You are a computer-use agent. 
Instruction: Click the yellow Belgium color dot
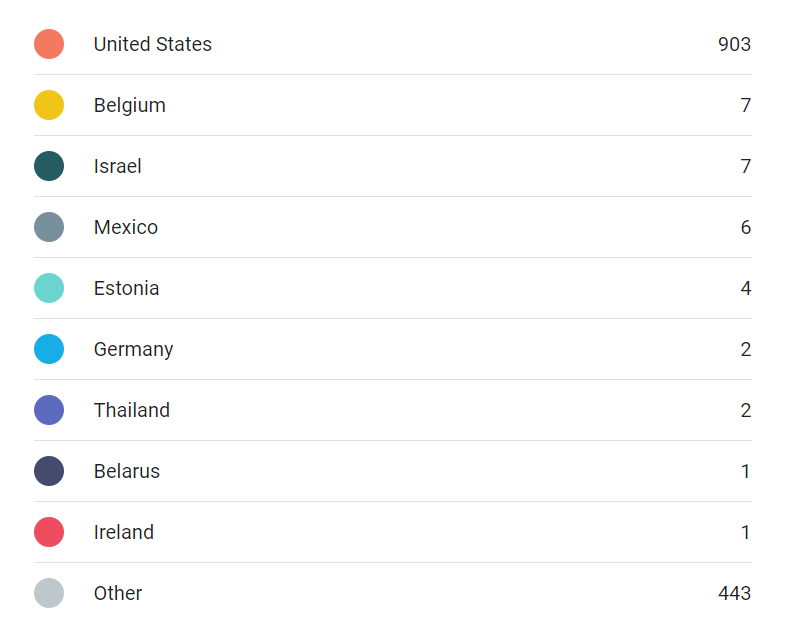49,105
